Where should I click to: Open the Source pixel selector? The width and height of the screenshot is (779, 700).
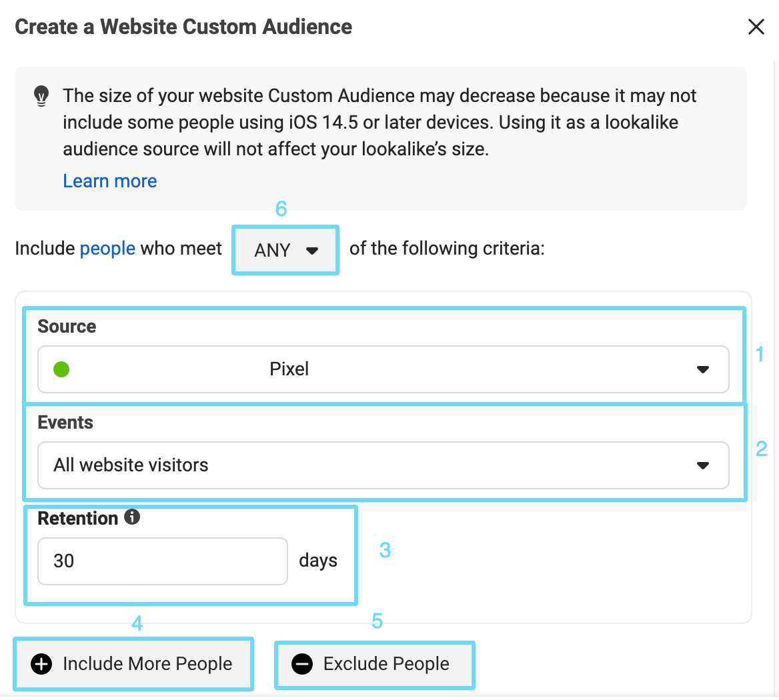[x=383, y=369]
